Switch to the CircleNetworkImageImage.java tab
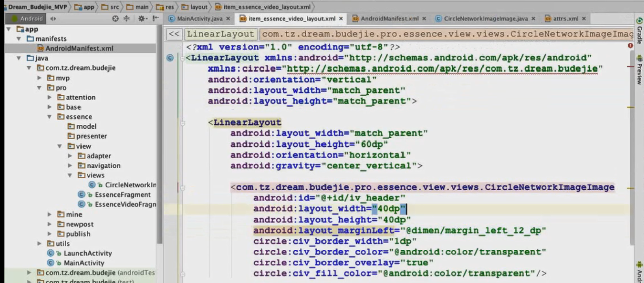 485,19
